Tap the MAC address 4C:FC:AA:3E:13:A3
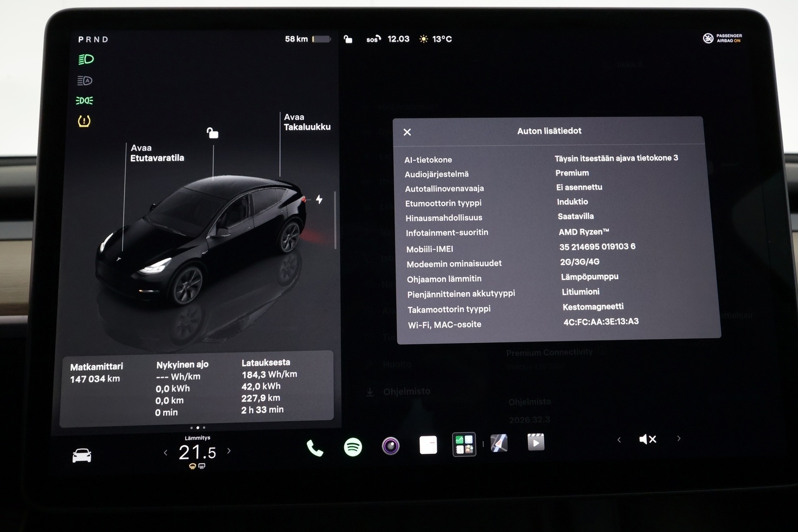 [601, 321]
